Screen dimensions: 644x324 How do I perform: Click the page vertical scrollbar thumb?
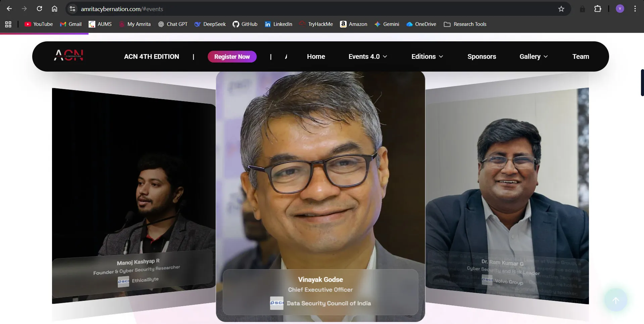click(x=642, y=83)
